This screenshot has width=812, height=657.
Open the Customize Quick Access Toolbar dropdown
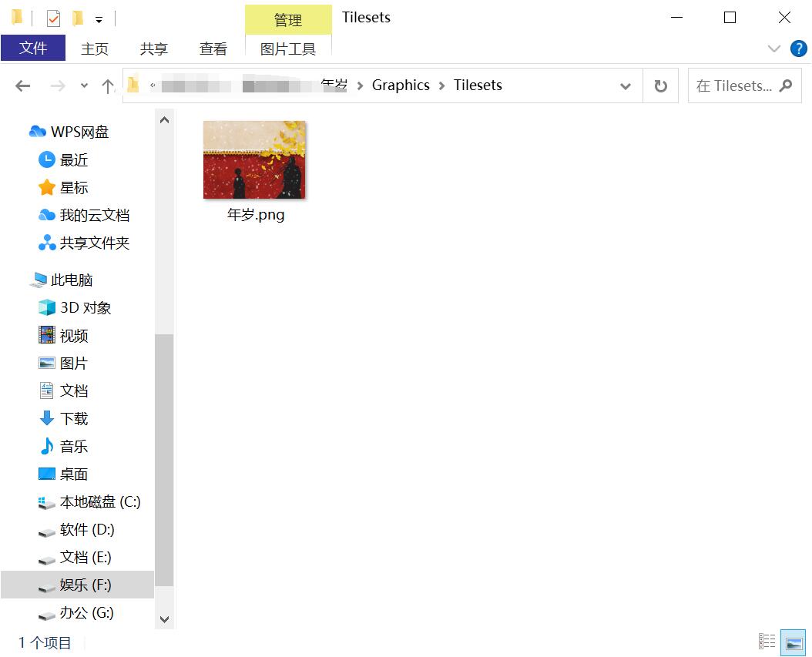coord(99,20)
